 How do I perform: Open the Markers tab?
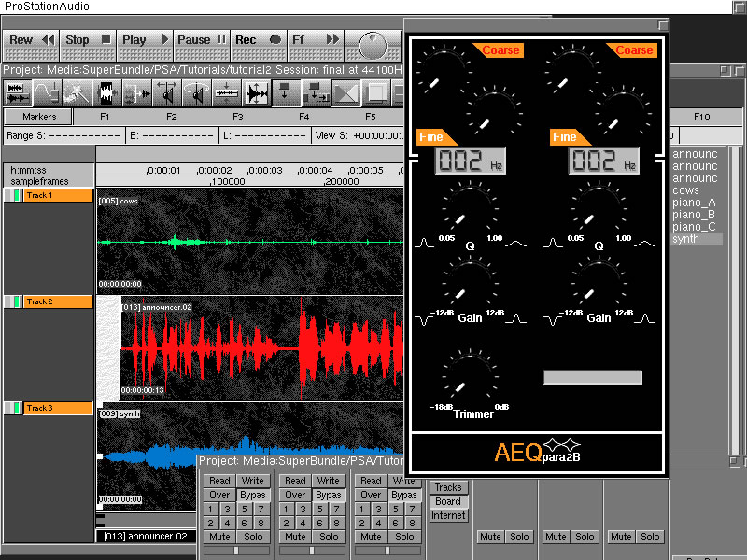click(38, 117)
